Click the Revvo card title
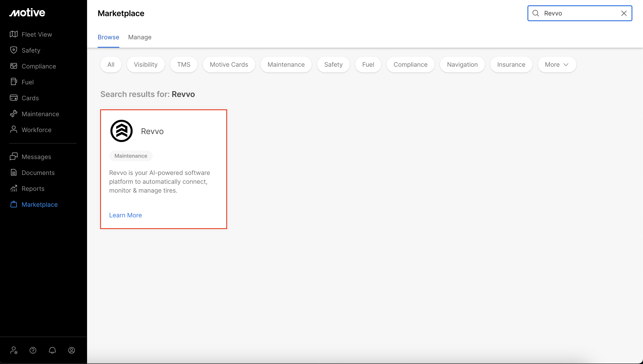Screen dimensions: 643x364 (152, 131)
